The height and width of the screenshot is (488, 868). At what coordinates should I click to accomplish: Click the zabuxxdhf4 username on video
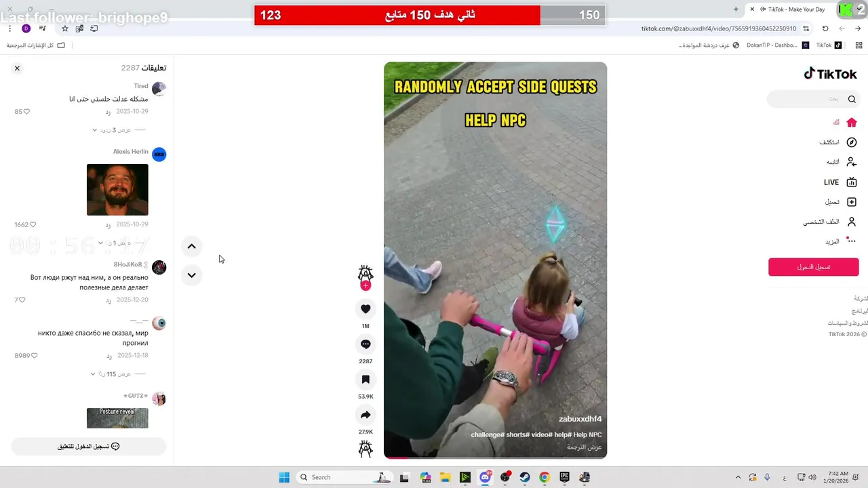(x=580, y=419)
